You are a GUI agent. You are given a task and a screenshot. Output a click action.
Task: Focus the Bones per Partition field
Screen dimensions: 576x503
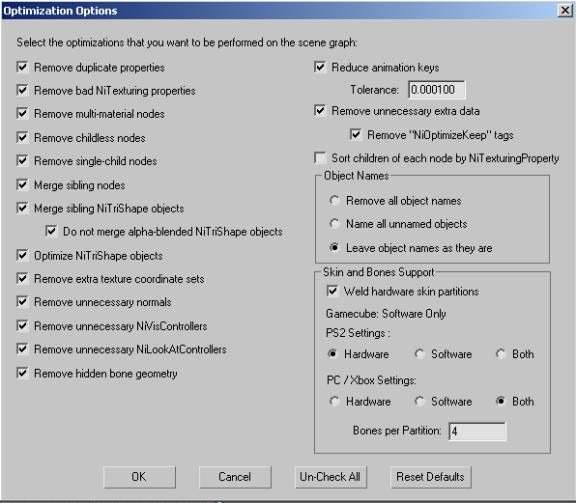pos(477,431)
